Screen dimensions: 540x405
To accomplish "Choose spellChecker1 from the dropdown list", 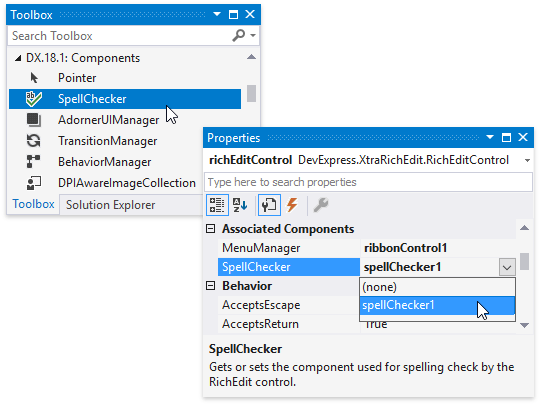I will [437, 305].
